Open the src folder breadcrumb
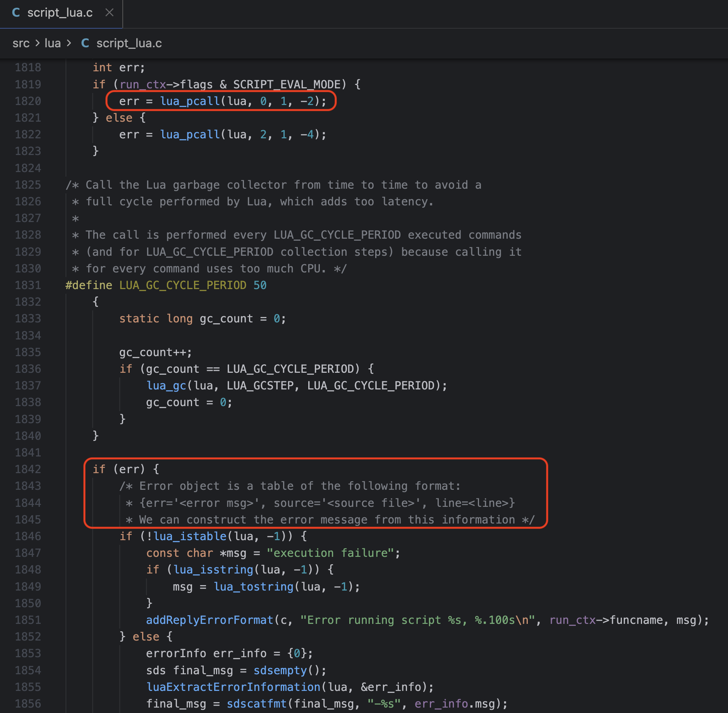The image size is (728, 713). (x=21, y=43)
